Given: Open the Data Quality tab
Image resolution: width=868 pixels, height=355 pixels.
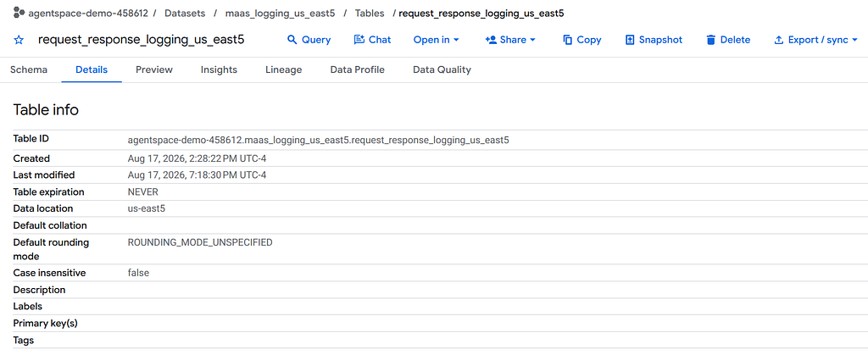Looking at the screenshot, I should pos(442,69).
